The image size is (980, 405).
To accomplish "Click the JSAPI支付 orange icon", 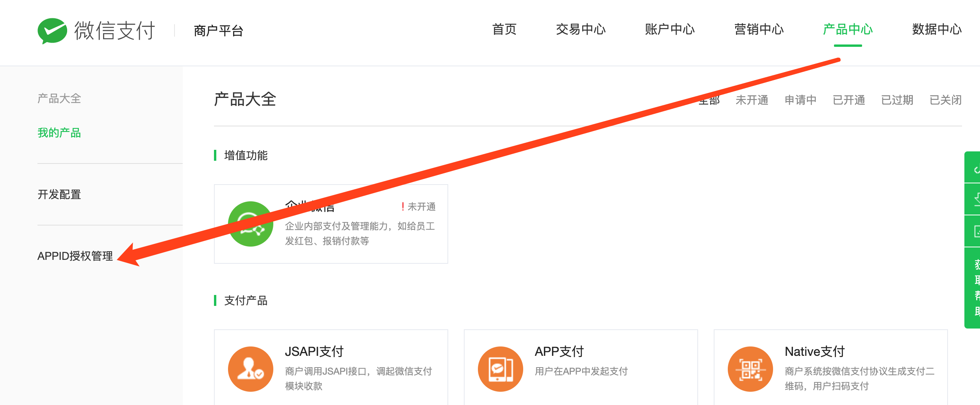I will click(251, 369).
